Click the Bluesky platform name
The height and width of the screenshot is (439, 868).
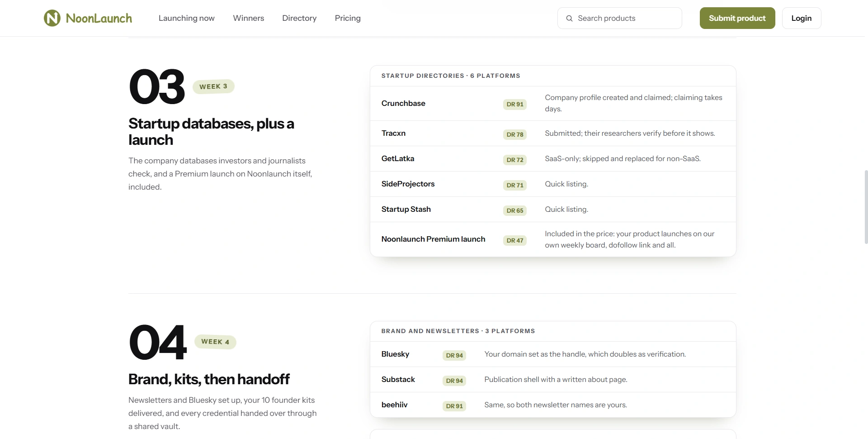click(395, 354)
